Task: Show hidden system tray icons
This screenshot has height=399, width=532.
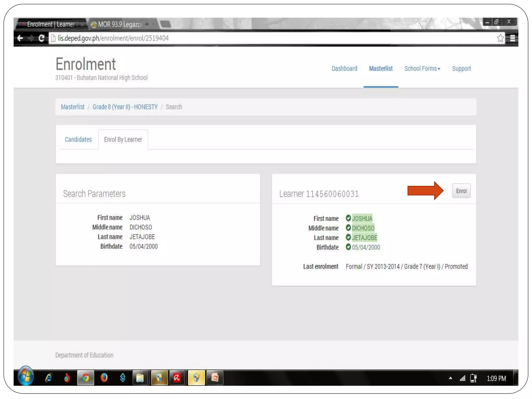Action: coord(450,378)
